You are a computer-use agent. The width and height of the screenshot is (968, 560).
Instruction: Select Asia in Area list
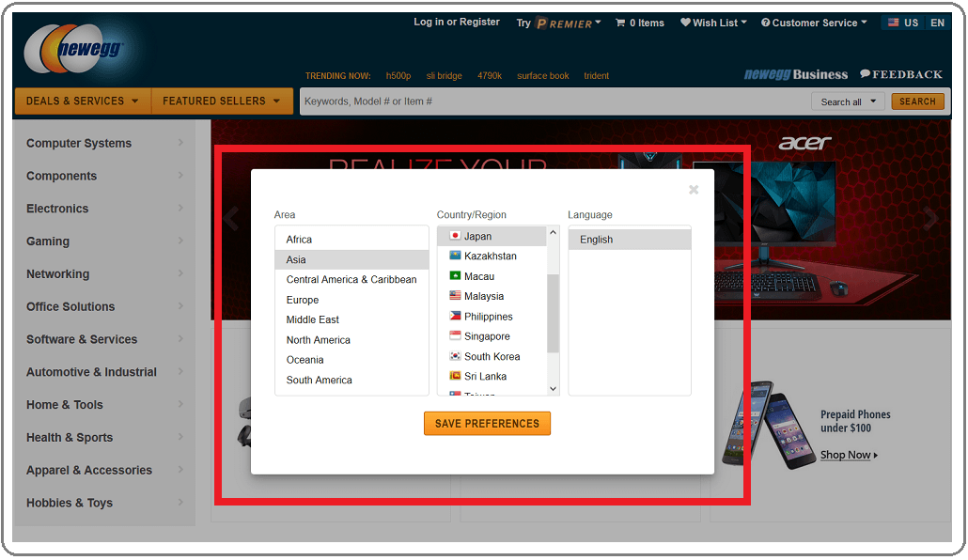(x=351, y=260)
